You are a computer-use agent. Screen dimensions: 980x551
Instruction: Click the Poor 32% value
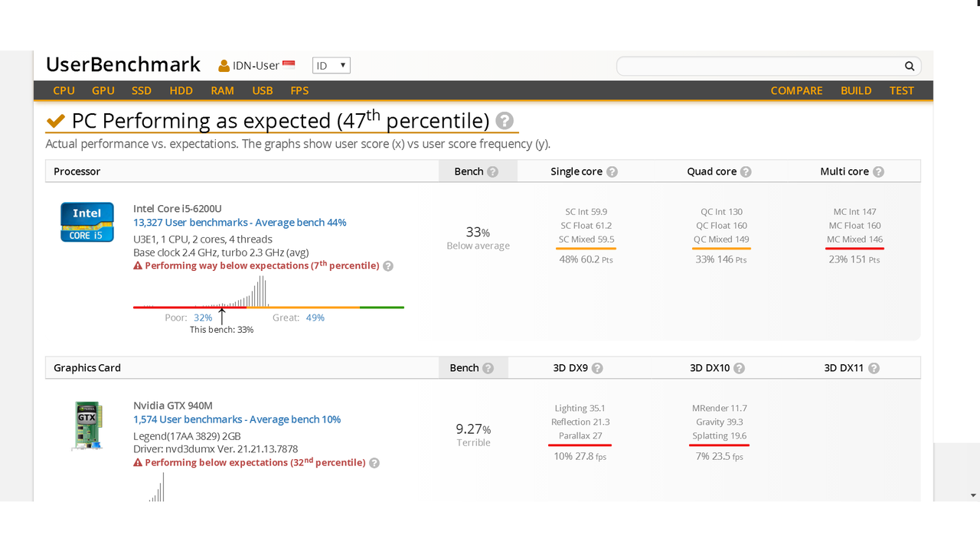[203, 318]
